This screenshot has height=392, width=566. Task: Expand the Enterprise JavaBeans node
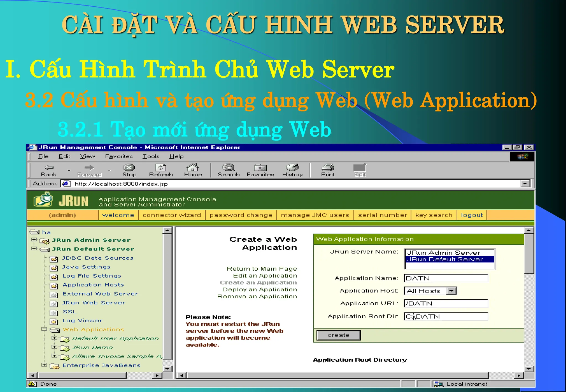pyautogui.click(x=44, y=365)
